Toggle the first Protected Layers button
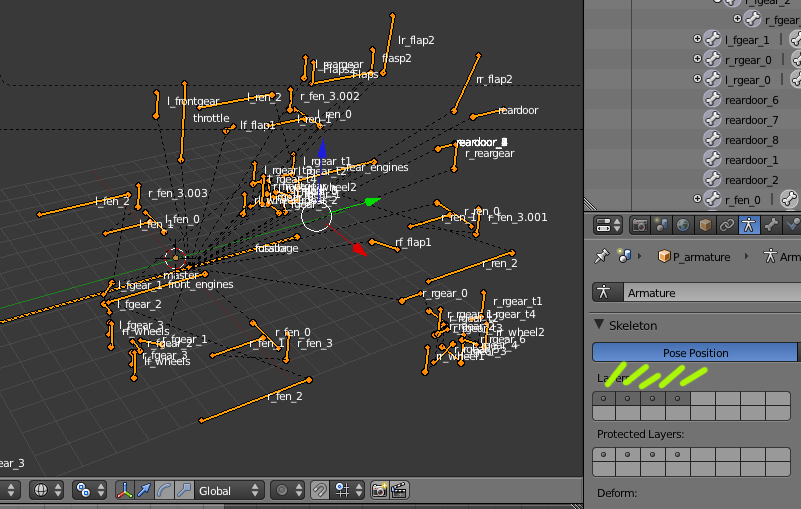 click(604, 454)
